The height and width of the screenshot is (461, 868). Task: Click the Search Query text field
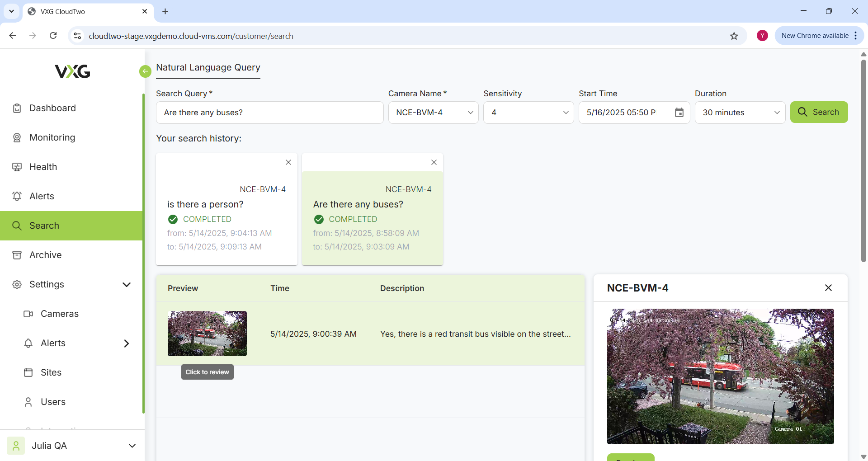(x=269, y=113)
